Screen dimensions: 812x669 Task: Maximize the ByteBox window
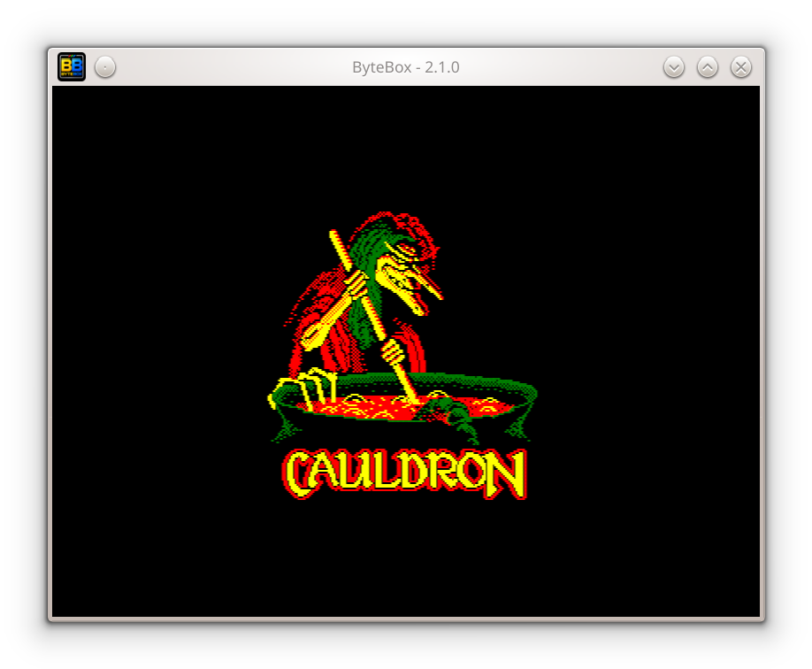708,67
